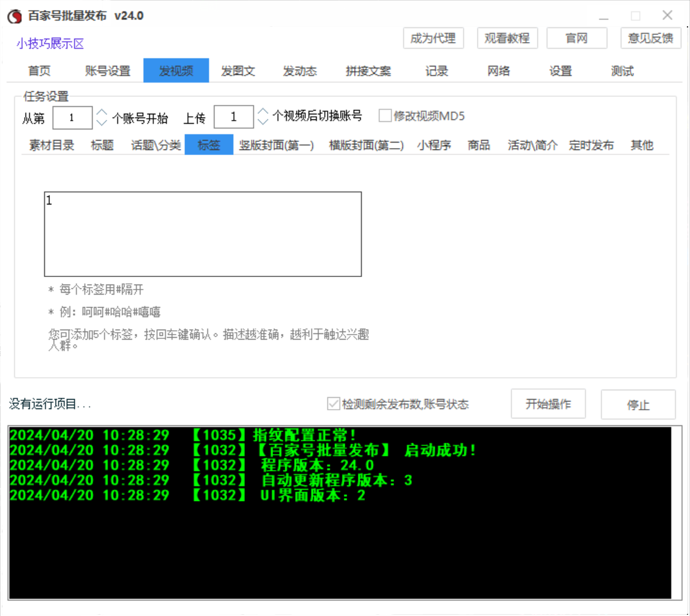Click the log line 程序版本: 24.0
The image size is (690, 616).
[x=192, y=465]
